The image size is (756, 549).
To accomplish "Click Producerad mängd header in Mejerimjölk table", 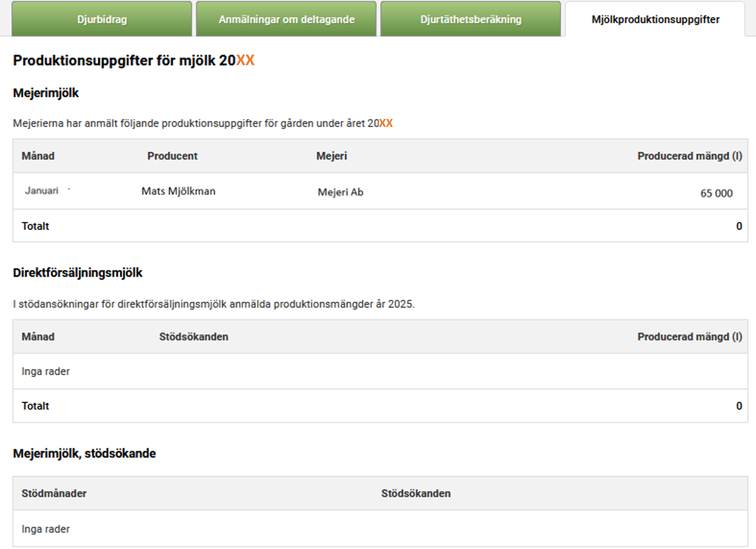I will point(689,156).
